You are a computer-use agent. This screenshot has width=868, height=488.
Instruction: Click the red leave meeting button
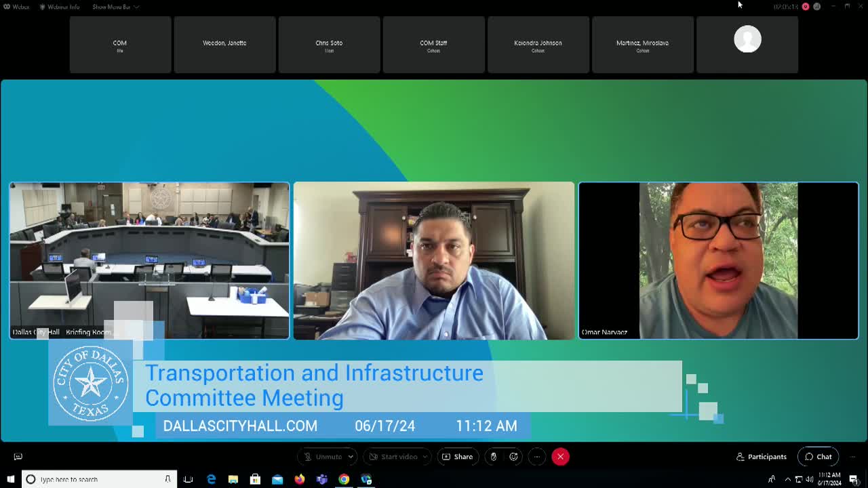pos(560,457)
